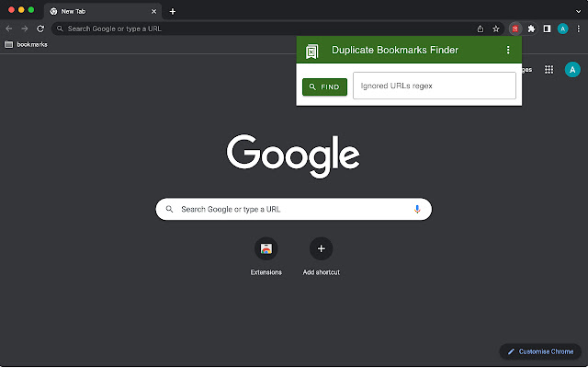Open the Chrome three-dot menu

click(x=578, y=29)
